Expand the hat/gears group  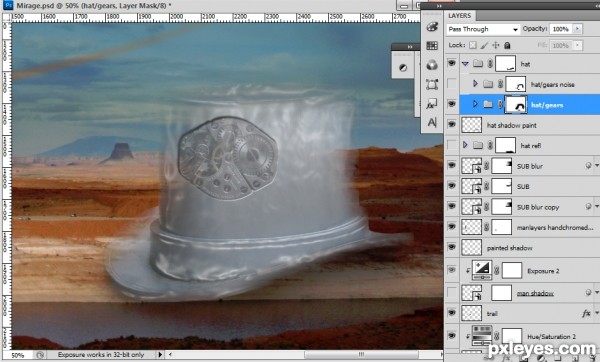point(475,104)
